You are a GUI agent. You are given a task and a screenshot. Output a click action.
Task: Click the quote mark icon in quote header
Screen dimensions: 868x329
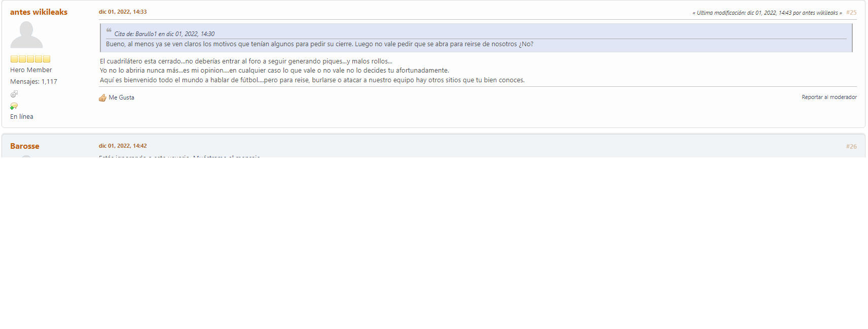pyautogui.click(x=109, y=30)
